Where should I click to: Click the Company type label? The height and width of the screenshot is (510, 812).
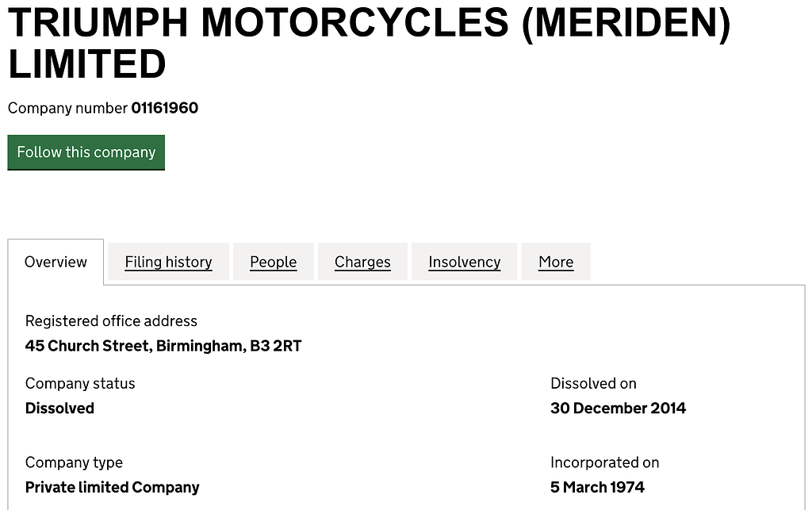pos(74,462)
